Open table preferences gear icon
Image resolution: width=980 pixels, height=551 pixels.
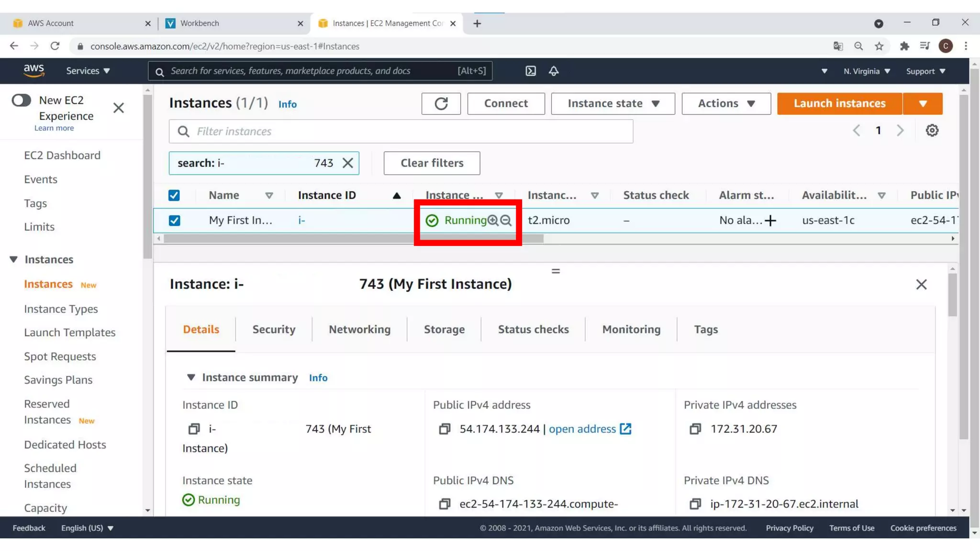(932, 131)
